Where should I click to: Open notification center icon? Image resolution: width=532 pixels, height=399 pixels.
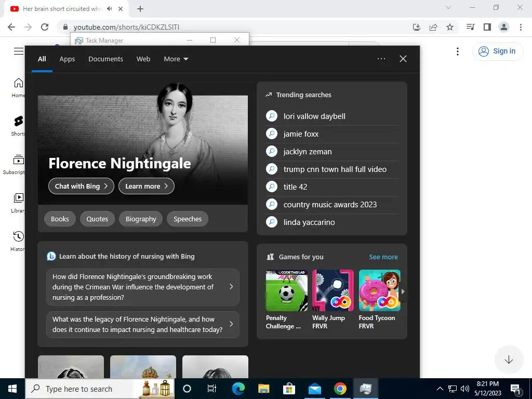[x=516, y=389]
